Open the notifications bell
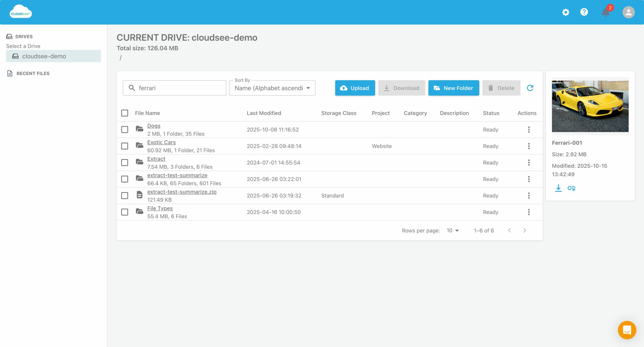644x347 pixels. [606, 12]
